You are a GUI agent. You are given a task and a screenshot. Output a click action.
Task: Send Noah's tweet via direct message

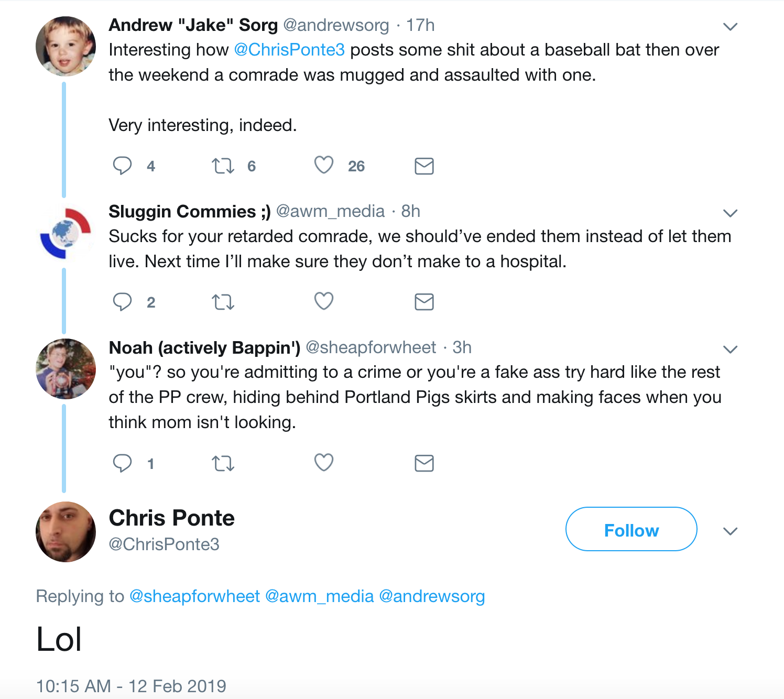point(424,463)
